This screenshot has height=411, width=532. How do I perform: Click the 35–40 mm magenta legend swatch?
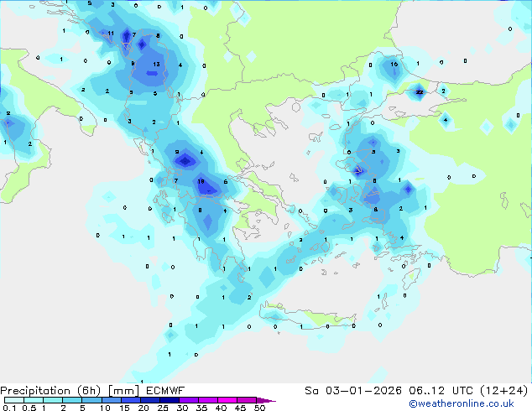[x=207, y=400]
